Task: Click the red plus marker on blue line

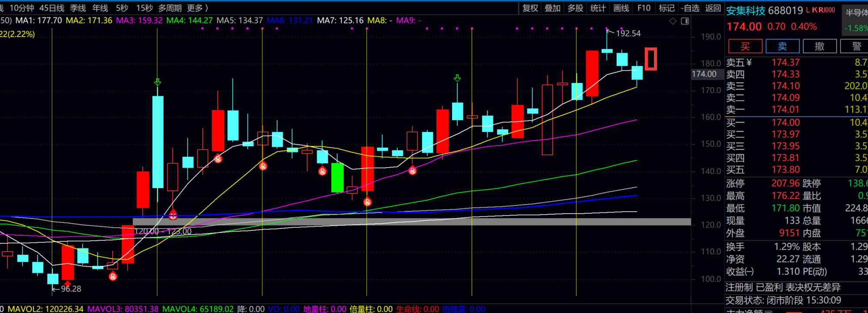Action: pos(173,215)
